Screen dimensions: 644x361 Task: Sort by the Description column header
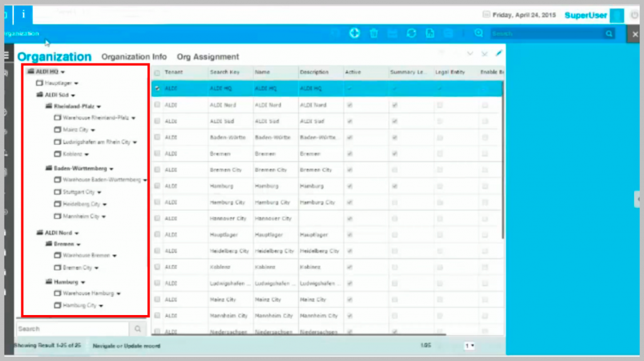314,72
